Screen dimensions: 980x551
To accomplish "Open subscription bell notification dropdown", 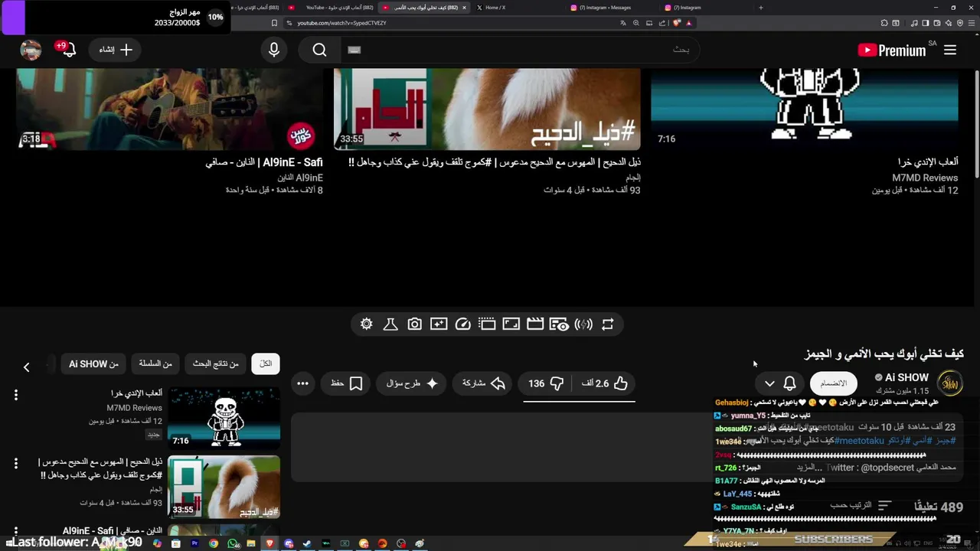I will (x=780, y=383).
